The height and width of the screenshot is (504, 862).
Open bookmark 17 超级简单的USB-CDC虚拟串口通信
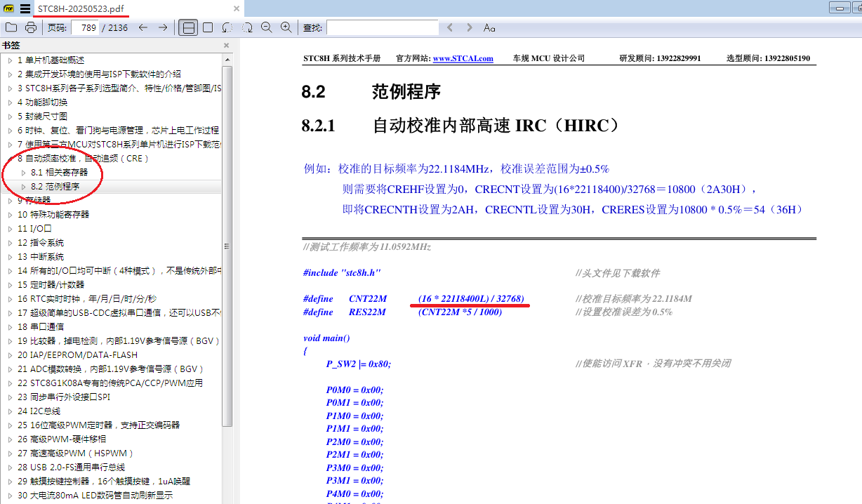point(119,312)
